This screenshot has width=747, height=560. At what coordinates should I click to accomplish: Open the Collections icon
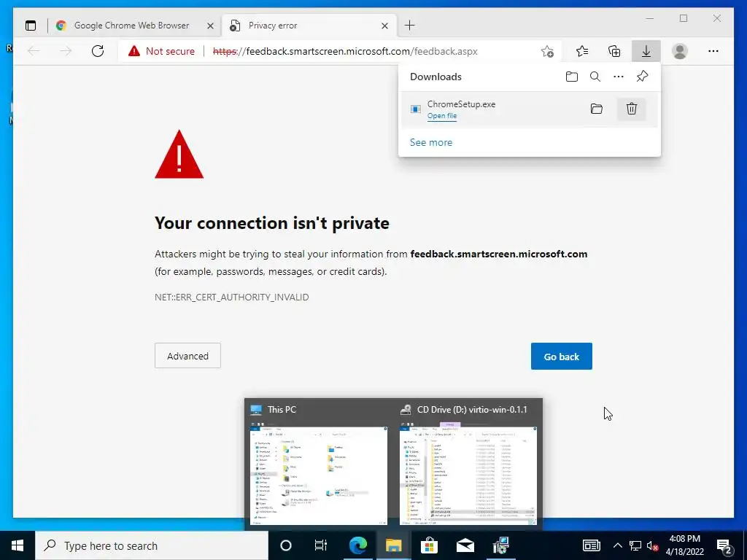[x=614, y=51]
